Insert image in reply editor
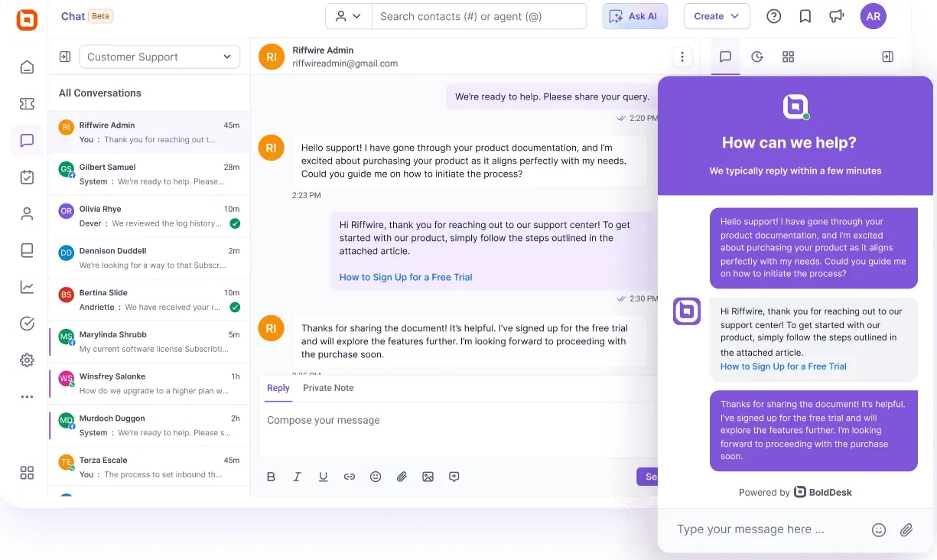 428,477
